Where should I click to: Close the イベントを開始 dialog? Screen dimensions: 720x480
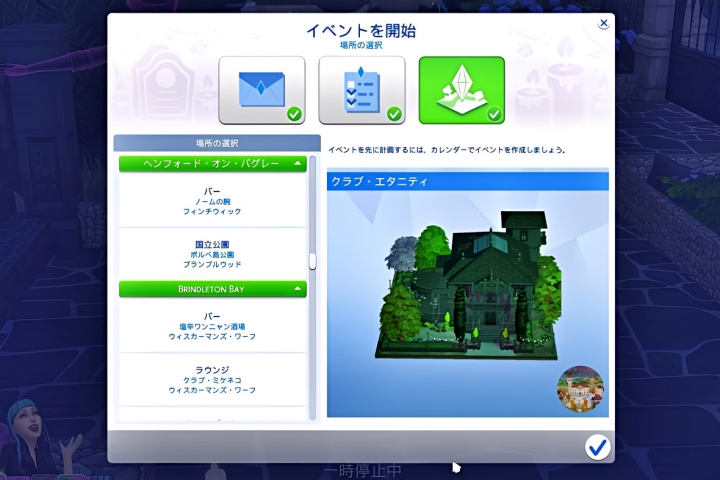(603, 23)
